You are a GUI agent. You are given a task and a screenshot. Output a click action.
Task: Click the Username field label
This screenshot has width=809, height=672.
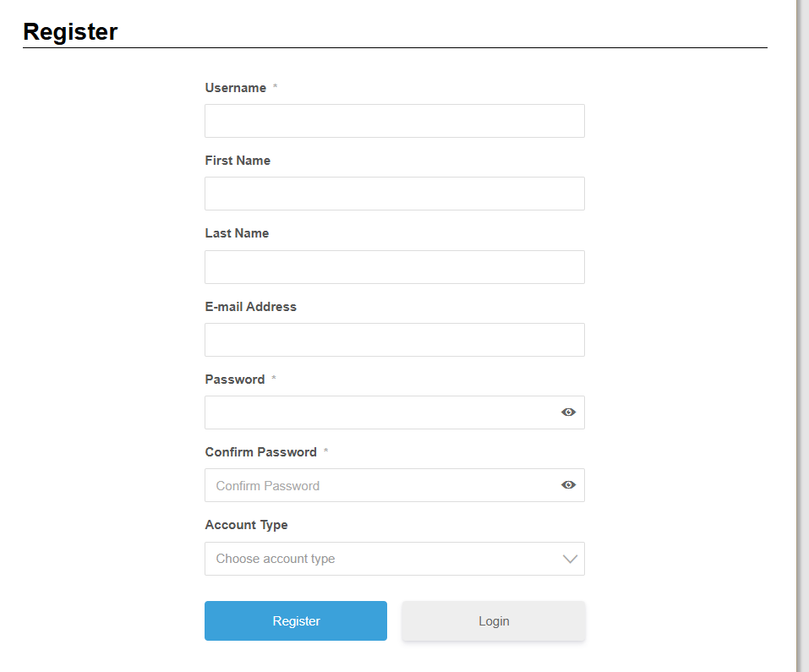point(236,88)
